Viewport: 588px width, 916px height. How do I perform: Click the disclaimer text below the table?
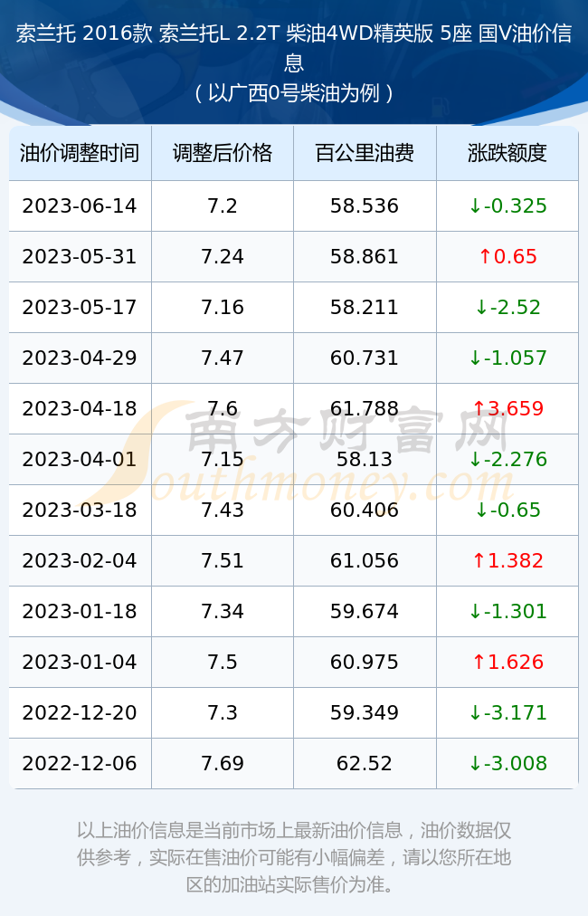click(294, 857)
